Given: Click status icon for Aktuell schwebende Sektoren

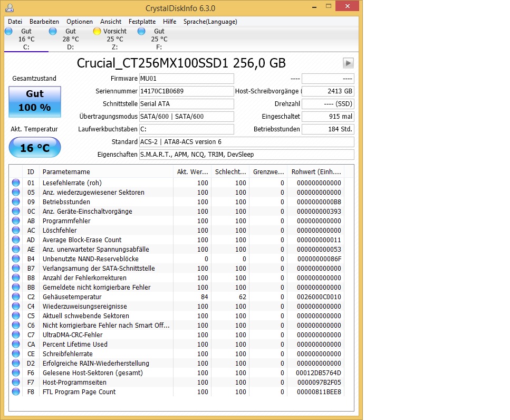Looking at the screenshot, I should pyautogui.click(x=16, y=316).
